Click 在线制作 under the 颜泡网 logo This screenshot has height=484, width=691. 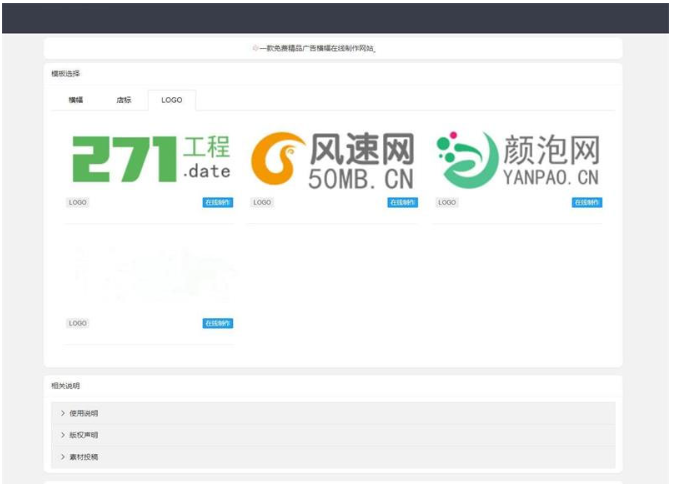(x=587, y=202)
